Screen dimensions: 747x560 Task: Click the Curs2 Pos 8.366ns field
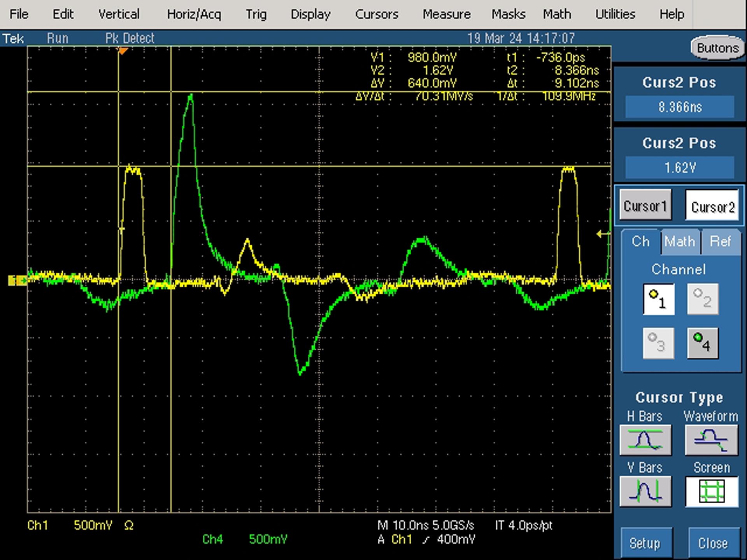680,107
